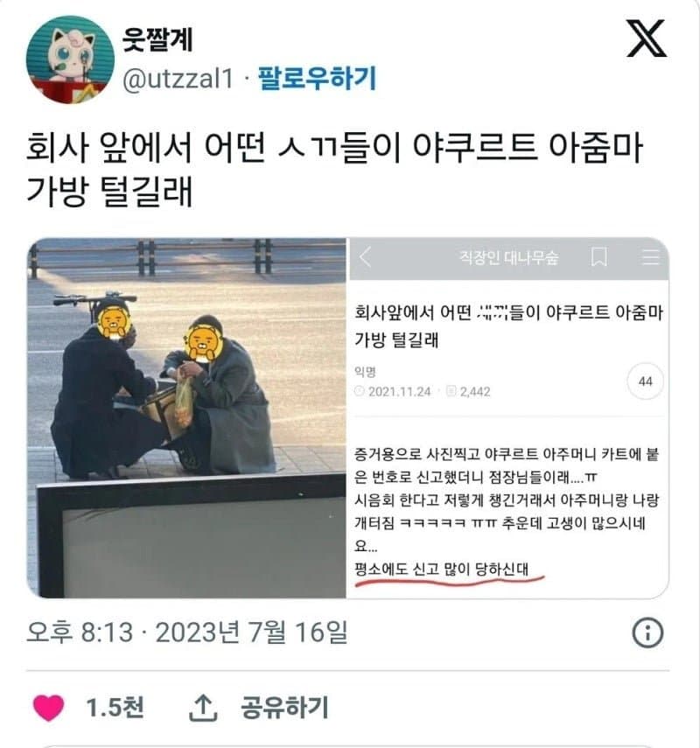Open the 웃짤계 profile avatar
The height and width of the screenshot is (748, 700).
tap(70, 59)
